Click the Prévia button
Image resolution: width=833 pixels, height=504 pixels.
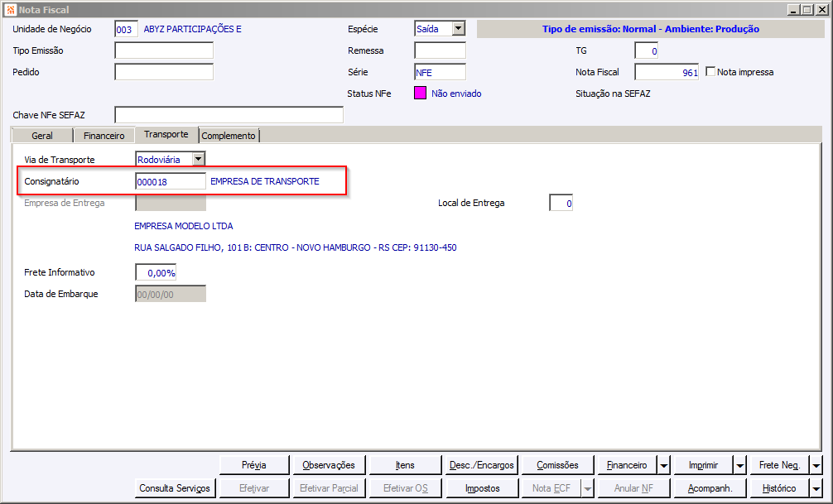254,465
